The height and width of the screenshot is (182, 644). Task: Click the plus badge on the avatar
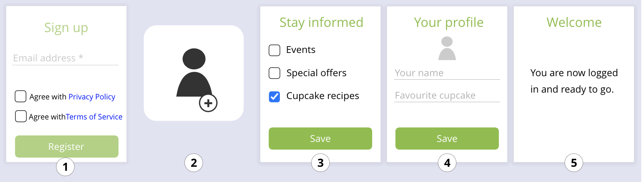click(208, 103)
